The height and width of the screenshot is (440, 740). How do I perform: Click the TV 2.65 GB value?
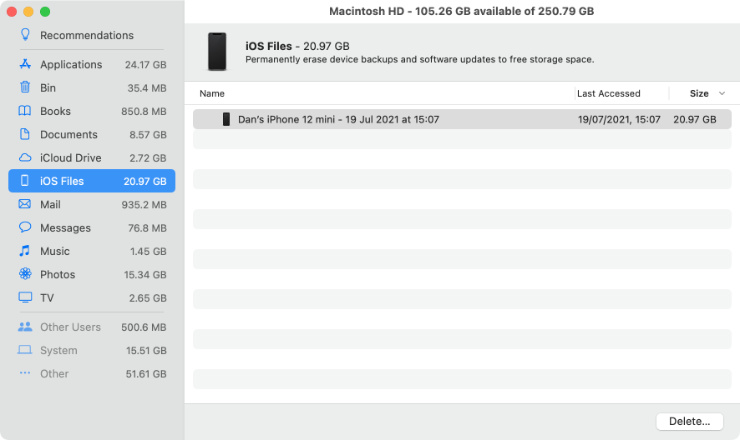[148, 298]
